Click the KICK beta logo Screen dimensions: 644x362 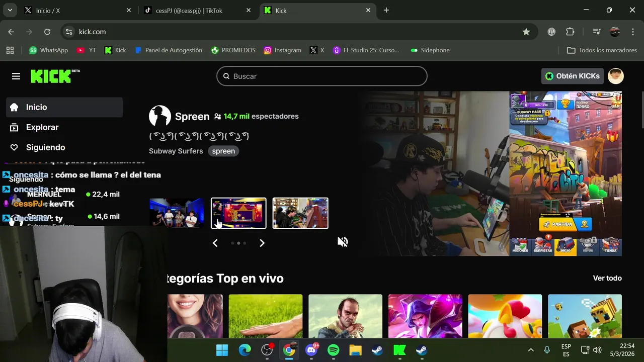(55, 76)
